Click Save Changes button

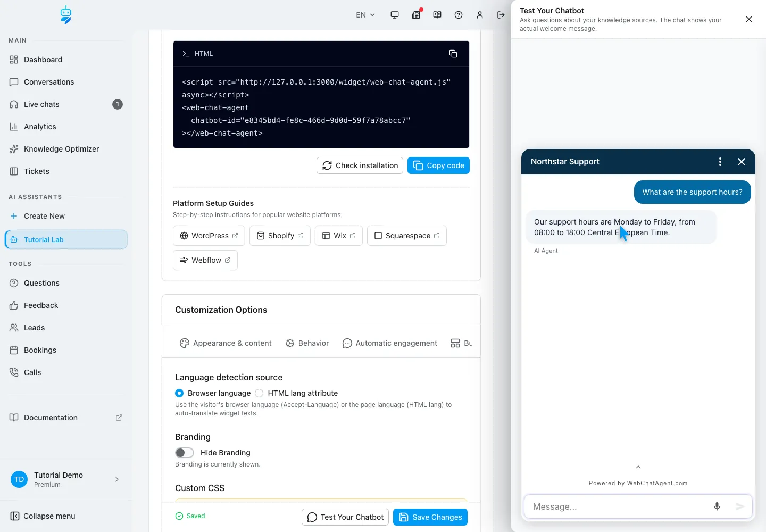430,517
